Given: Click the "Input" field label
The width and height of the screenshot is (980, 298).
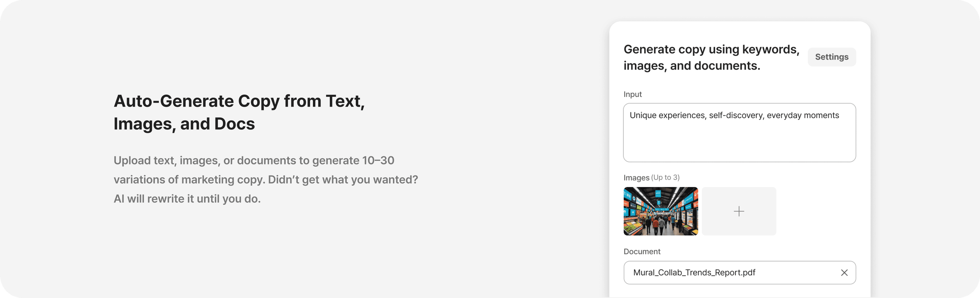Looking at the screenshot, I should click(632, 94).
